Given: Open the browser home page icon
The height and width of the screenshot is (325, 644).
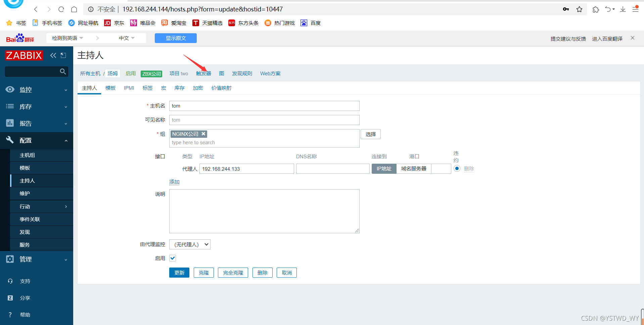Looking at the screenshot, I should (74, 9).
